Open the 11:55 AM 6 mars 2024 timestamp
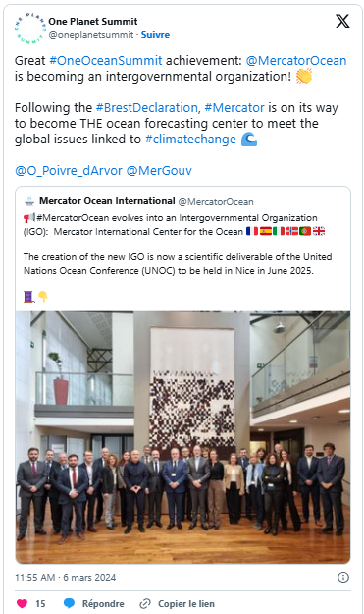The height and width of the screenshot is (614, 364). [66, 578]
